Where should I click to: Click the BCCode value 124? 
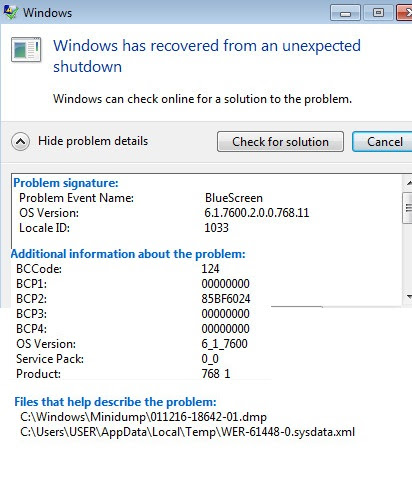point(210,269)
